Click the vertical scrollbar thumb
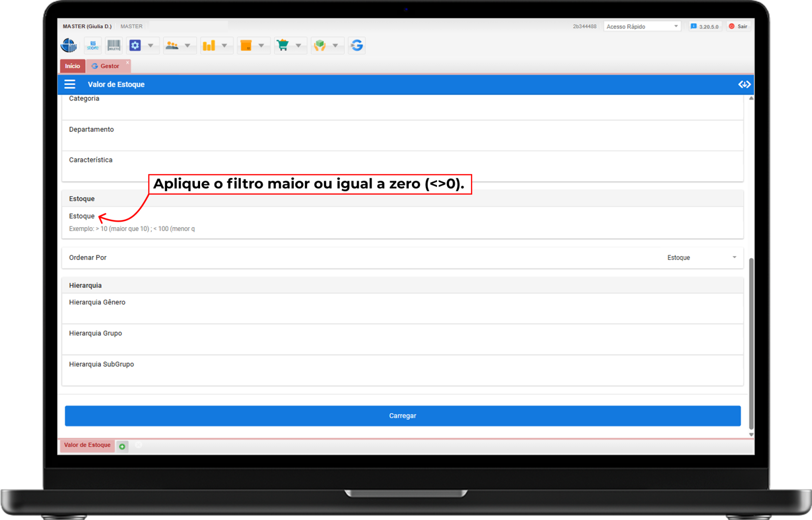This screenshot has height=520, width=812. pyautogui.click(x=751, y=343)
